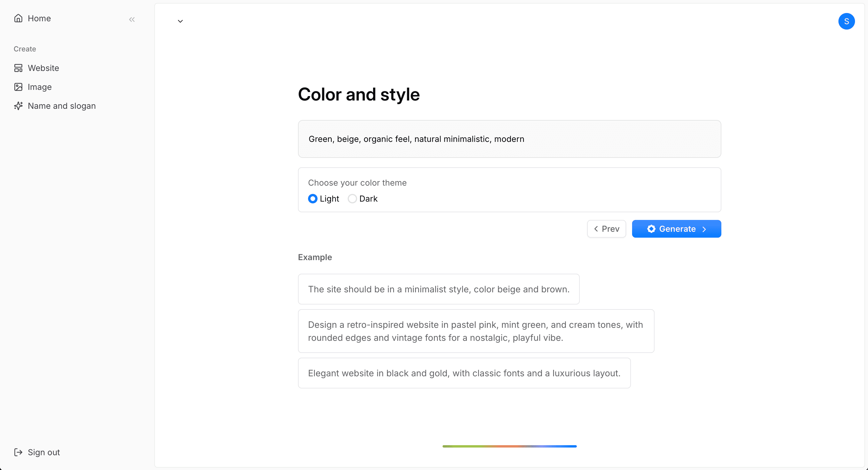
Task: Click the Generate button
Action: 676,229
